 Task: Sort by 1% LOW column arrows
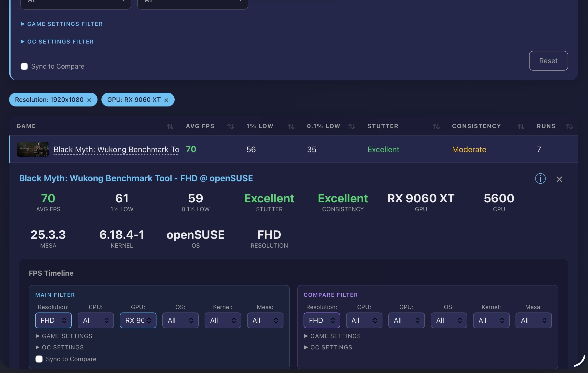pos(291,126)
